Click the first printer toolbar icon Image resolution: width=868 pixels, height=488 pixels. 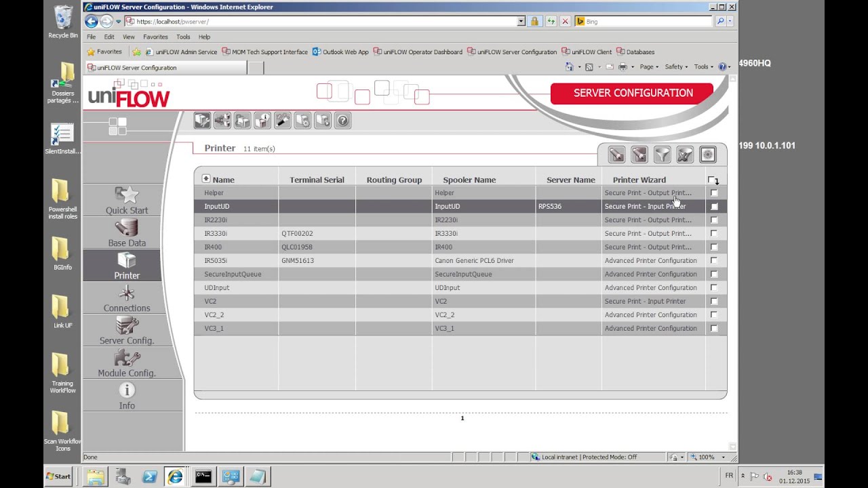pos(202,121)
